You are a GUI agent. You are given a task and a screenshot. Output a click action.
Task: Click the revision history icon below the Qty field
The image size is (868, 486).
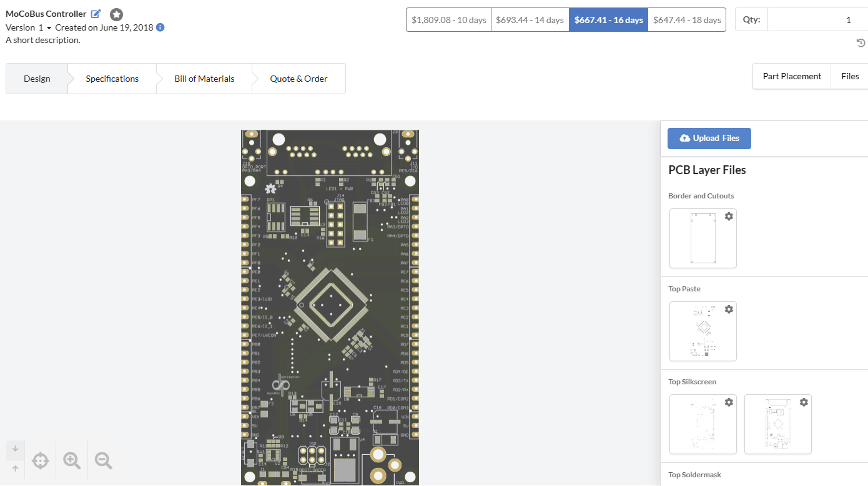861,42
